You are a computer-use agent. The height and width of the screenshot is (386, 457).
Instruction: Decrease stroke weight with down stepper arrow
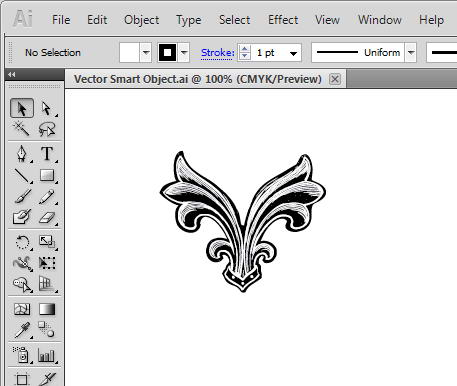(x=245, y=56)
